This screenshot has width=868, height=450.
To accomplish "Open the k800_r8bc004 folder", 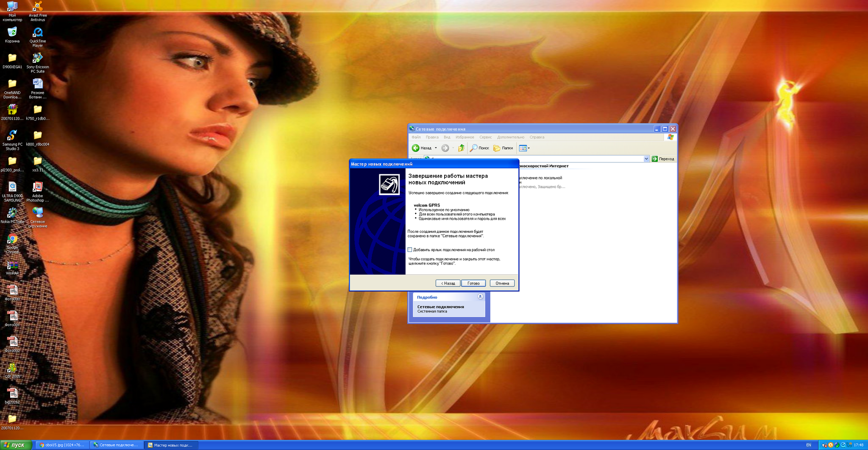I will coord(38,138).
